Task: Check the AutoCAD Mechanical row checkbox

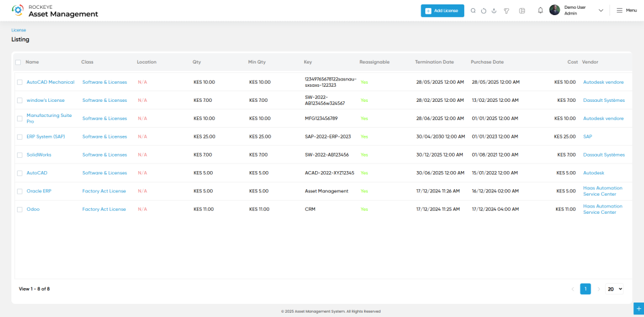Action: pyautogui.click(x=19, y=82)
